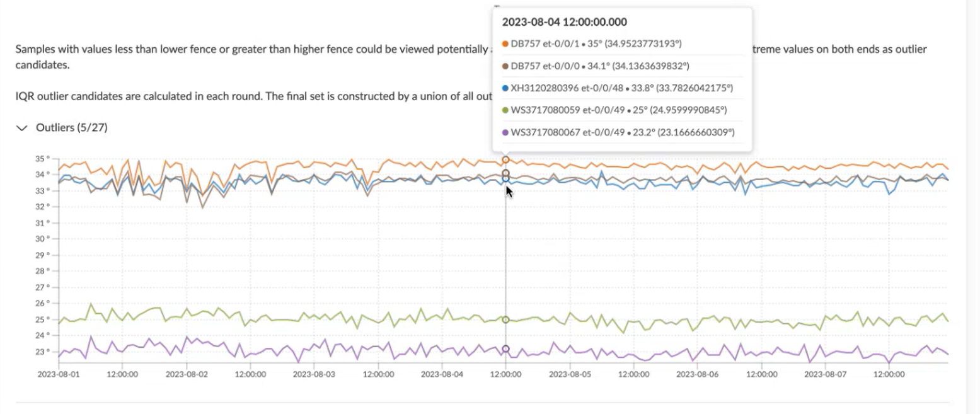
Task: Click the blue XH3120280396 tooltip dot
Action: [x=505, y=88]
